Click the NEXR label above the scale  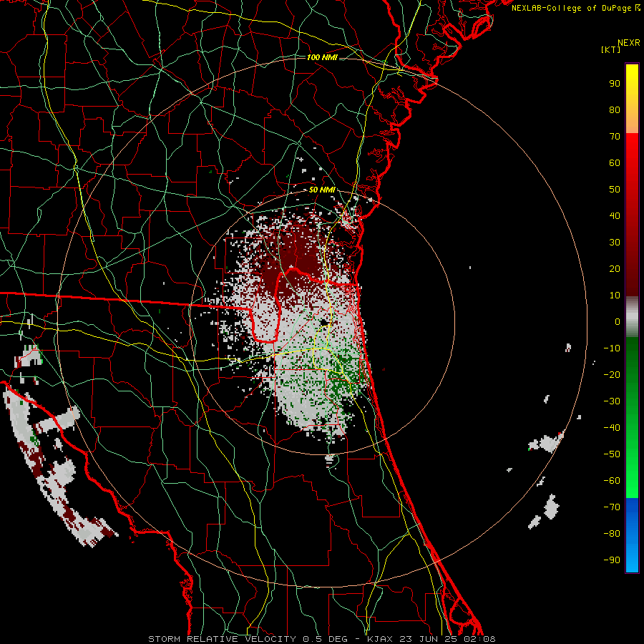click(628, 43)
